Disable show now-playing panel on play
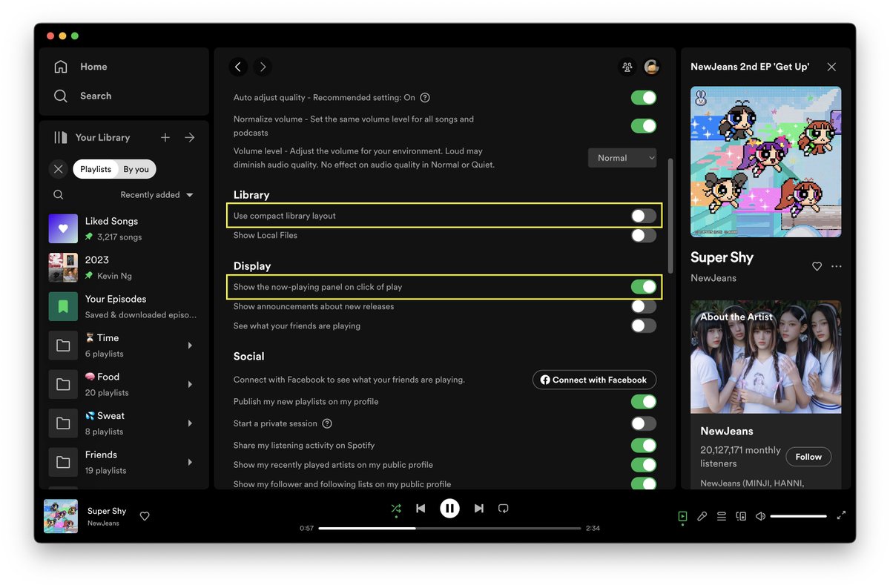The height and width of the screenshot is (588, 890). pyautogui.click(x=644, y=287)
